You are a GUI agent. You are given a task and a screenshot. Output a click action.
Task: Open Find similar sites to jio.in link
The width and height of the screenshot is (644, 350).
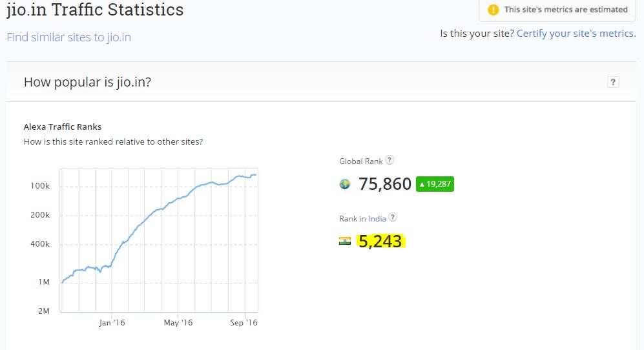pos(68,37)
